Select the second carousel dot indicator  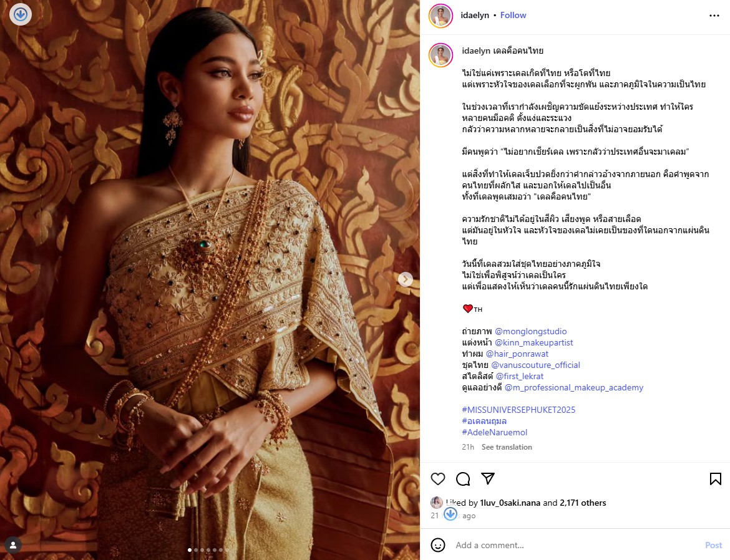point(196,550)
